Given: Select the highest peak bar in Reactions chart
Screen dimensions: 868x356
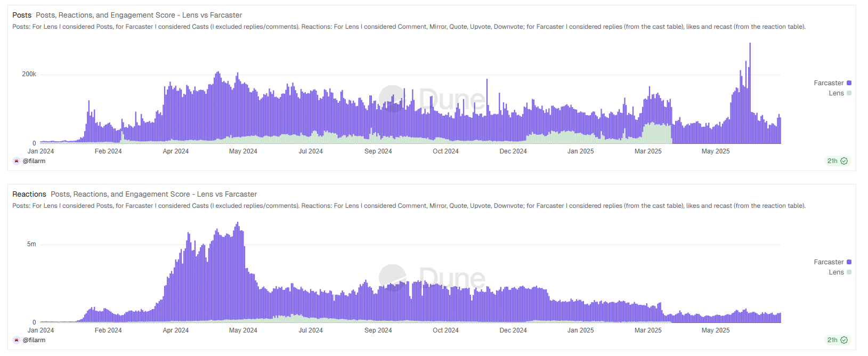Looking at the screenshot, I should (238, 272).
